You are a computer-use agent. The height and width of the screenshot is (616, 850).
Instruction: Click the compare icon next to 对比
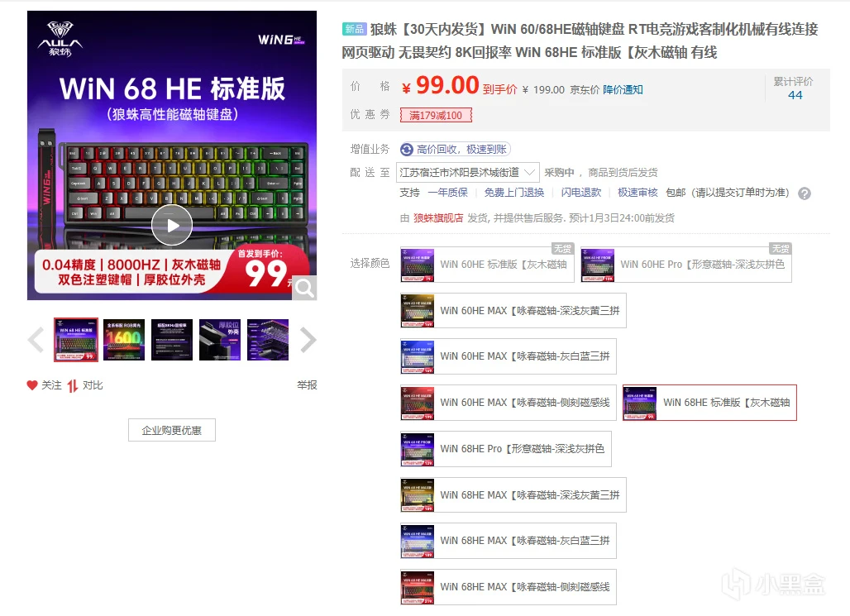coord(73,385)
